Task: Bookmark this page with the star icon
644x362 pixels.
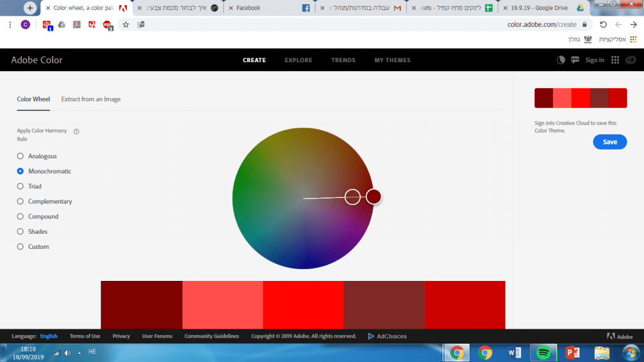Action: [x=126, y=25]
